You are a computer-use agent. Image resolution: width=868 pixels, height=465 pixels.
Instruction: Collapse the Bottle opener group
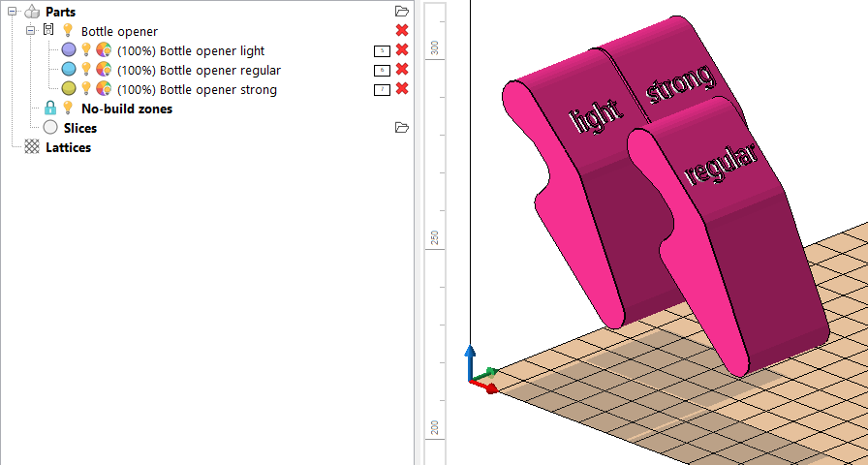[30, 30]
